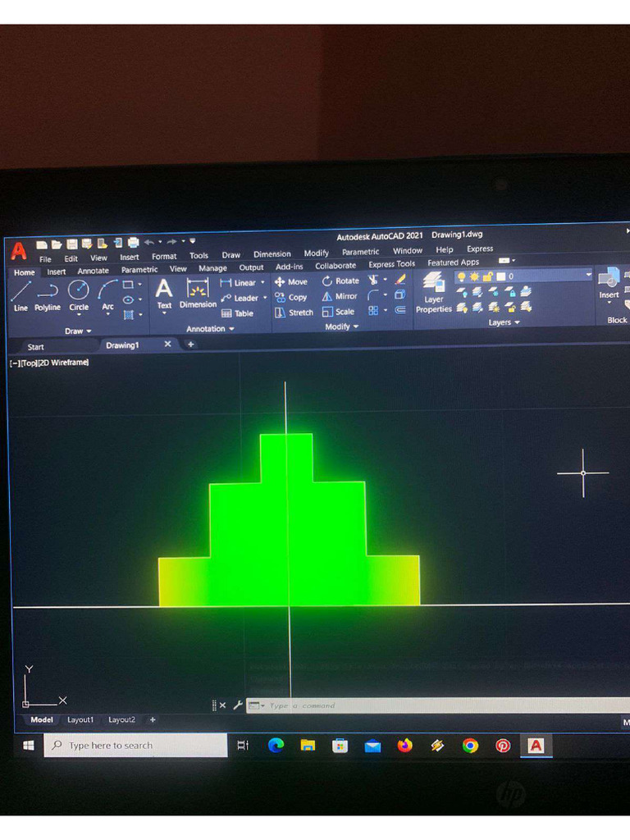Click the Linear dimension icon
The width and height of the screenshot is (630, 840).
click(226, 282)
